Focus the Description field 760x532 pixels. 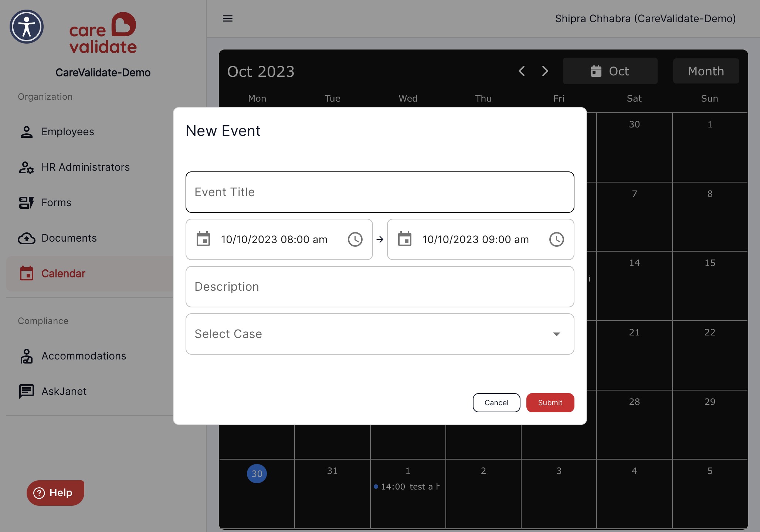coord(380,287)
